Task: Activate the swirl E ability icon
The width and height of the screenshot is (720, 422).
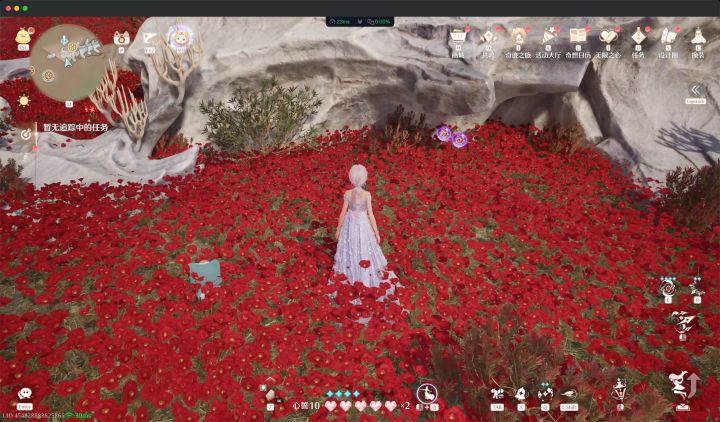Action: point(668,289)
